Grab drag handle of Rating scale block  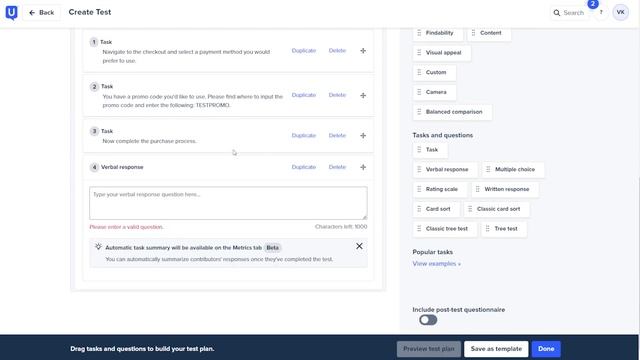pos(419,189)
